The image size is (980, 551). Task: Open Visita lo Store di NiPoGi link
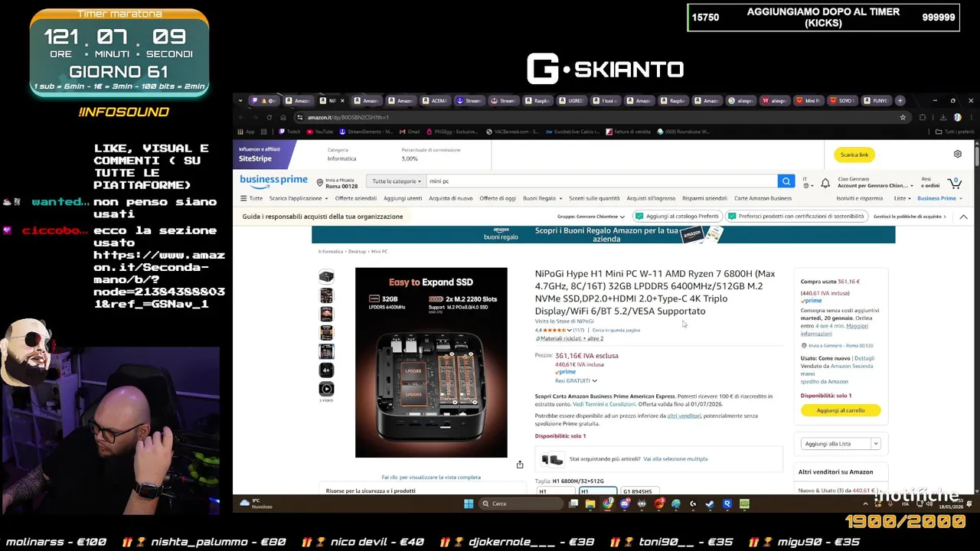[x=564, y=321]
